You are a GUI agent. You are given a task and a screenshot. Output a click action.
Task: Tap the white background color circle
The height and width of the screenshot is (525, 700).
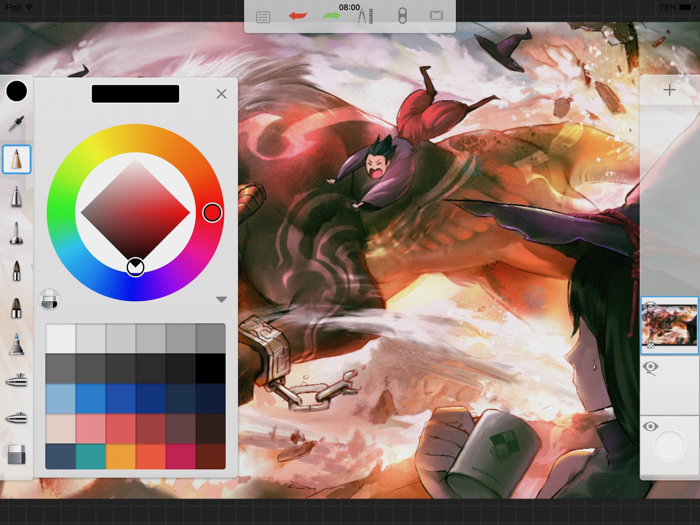669,445
